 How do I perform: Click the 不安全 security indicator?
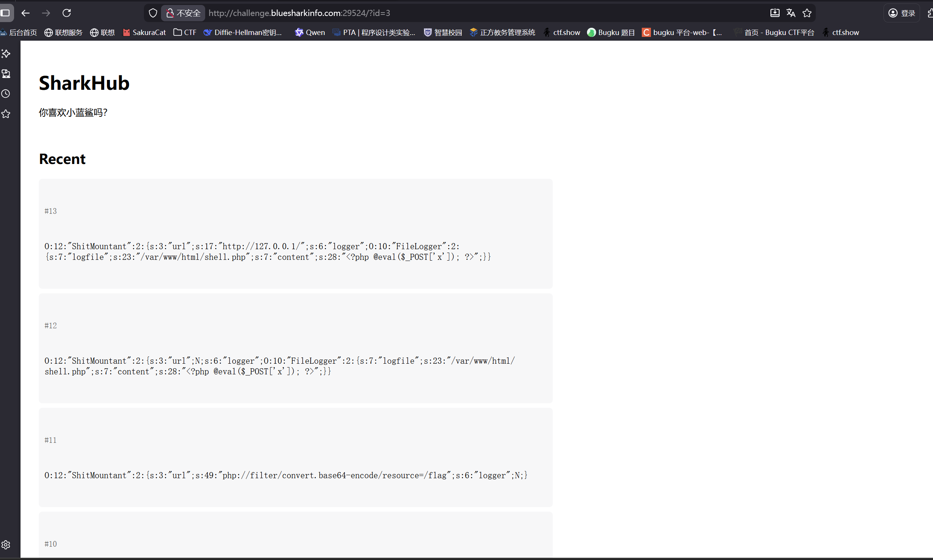point(183,13)
